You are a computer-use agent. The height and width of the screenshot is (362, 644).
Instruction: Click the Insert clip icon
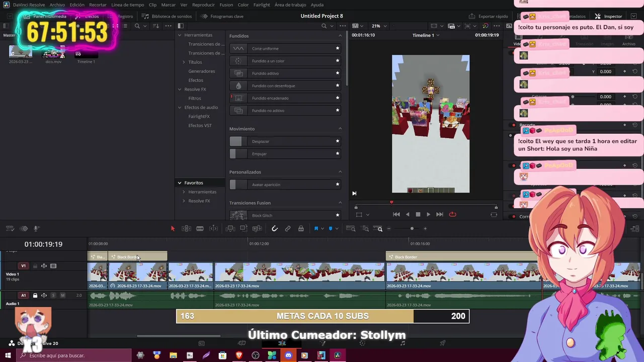coord(230,229)
